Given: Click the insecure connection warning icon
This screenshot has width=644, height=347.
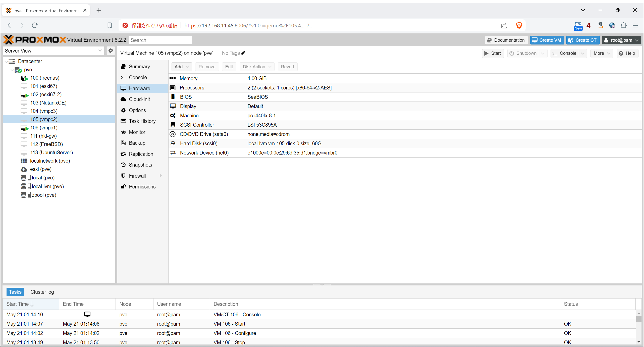Looking at the screenshot, I should (x=125, y=25).
